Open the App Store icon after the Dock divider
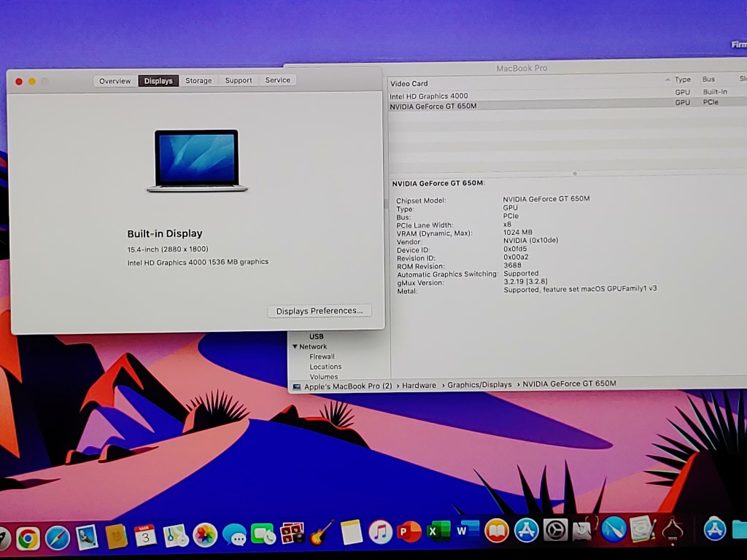Viewport: 747px width, 560px height. coord(715,529)
